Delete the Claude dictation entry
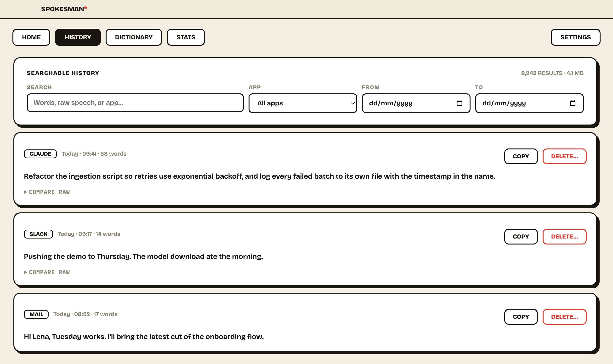 (564, 156)
